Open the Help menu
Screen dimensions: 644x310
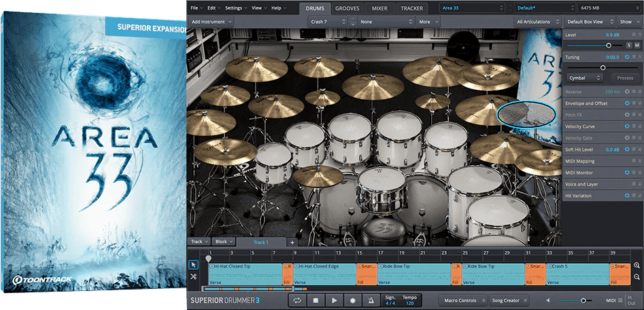coord(279,7)
